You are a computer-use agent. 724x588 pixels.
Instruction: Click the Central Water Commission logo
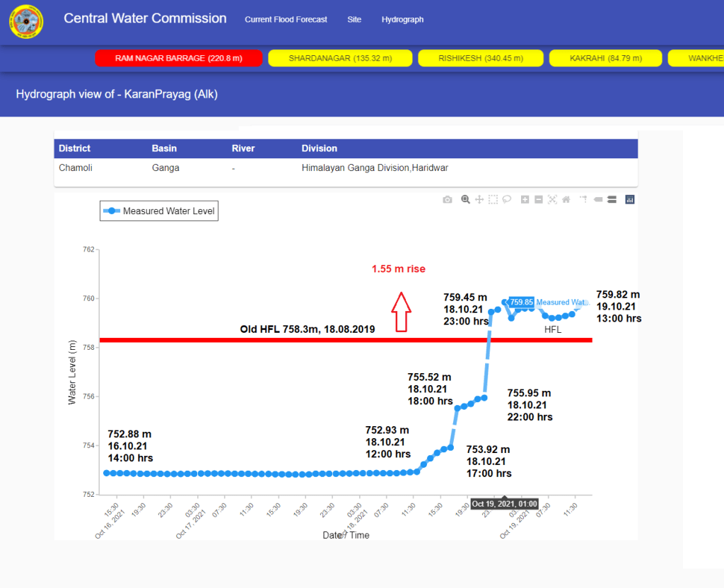coord(26,22)
